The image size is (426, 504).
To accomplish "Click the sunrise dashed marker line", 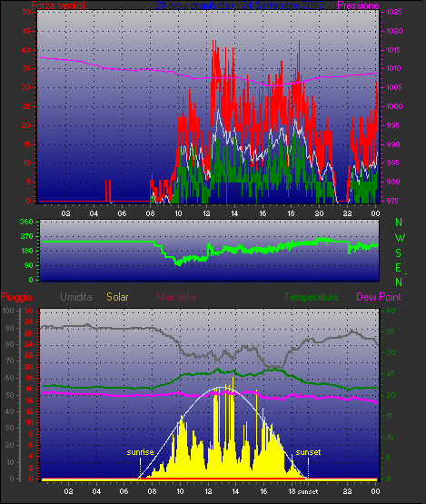I will pyautogui.click(x=140, y=468).
